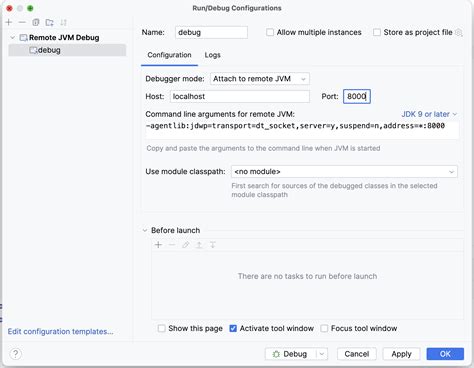Image resolution: width=474 pixels, height=368 pixels.
Task: Check the Show this page option
Action: (161, 328)
